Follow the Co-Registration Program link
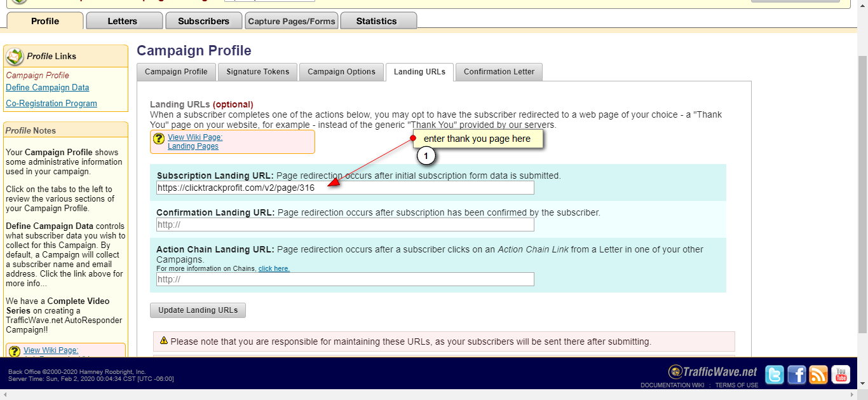 [51, 104]
